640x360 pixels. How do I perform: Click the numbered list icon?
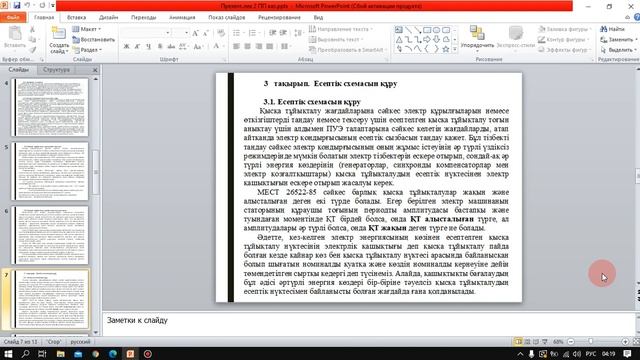[253, 33]
